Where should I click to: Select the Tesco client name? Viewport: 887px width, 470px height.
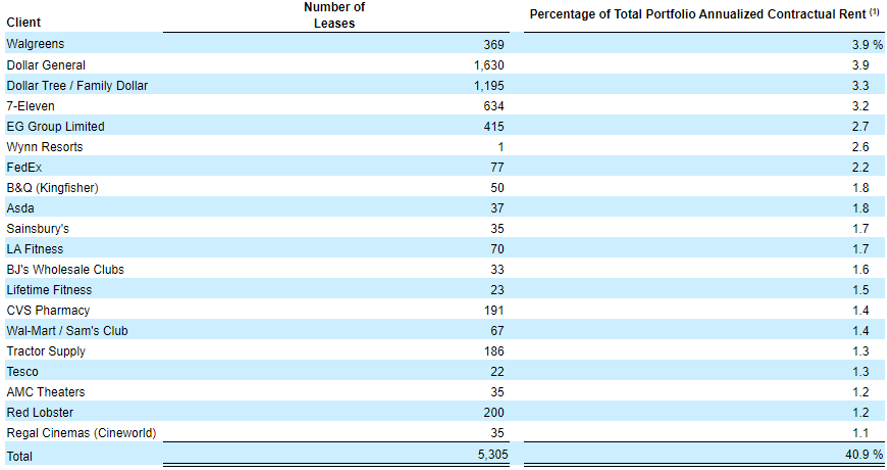[x=22, y=372]
